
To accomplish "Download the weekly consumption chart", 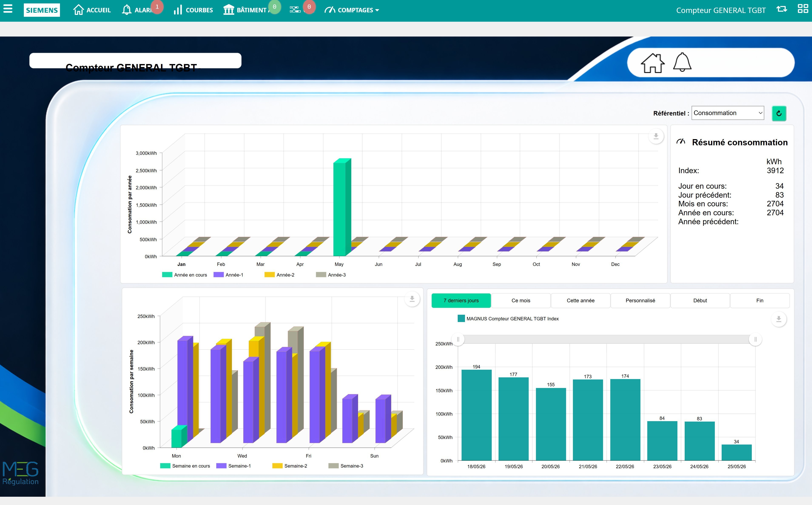I will click(x=412, y=299).
